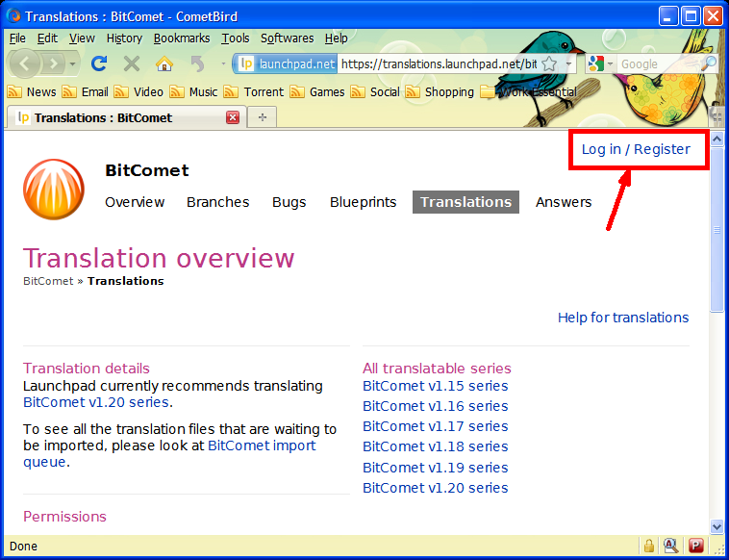Switch to the Bugs tab of BitComet
This screenshot has height=560, width=729.
pyautogui.click(x=289, y=202)
